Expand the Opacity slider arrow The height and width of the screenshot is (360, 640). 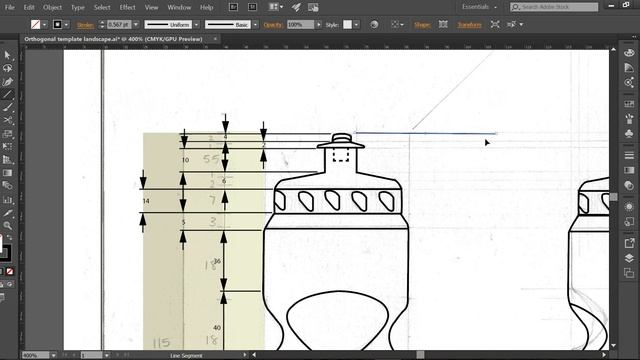pyautogui.click(x=318, y=24)
